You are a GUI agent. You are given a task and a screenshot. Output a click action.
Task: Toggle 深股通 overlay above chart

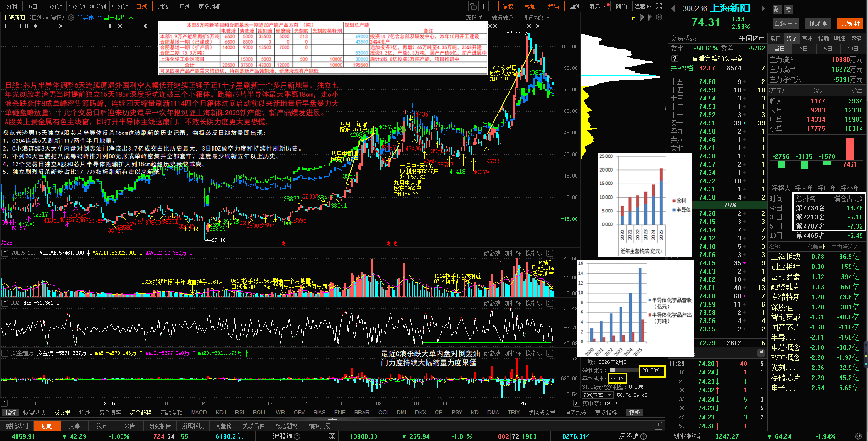[474, 17]
